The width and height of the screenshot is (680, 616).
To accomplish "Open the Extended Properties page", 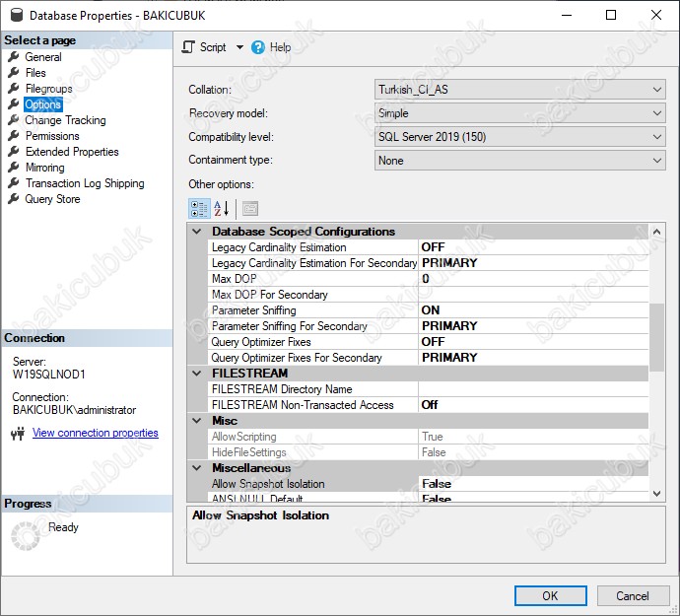I will (72, 152).
